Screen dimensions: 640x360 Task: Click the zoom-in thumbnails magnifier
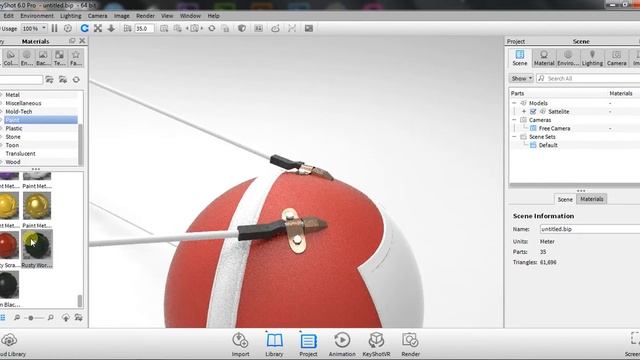[51, 317]
